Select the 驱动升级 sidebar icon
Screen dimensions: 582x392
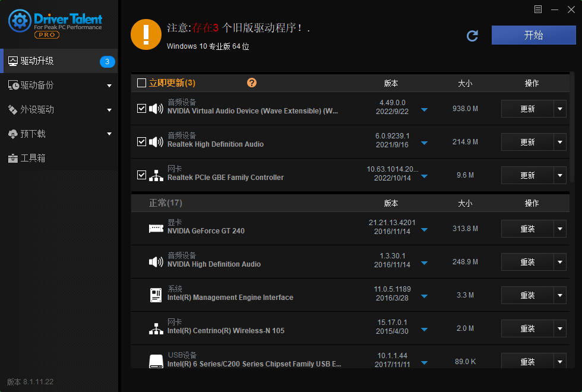[13, 61]
